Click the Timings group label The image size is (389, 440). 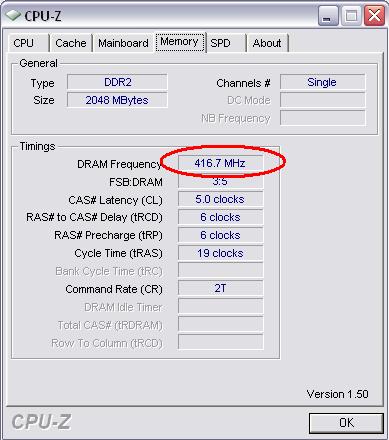click(x=37, y=146)
